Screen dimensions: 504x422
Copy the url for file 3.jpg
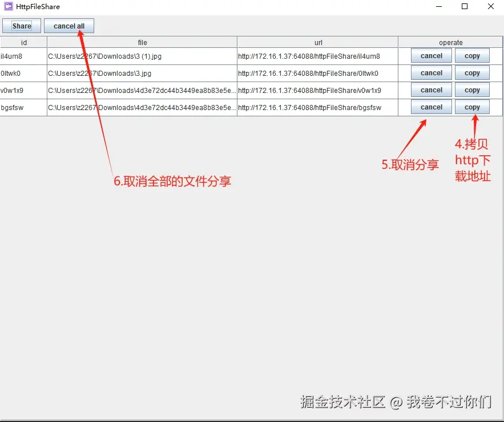click(472, 72)
